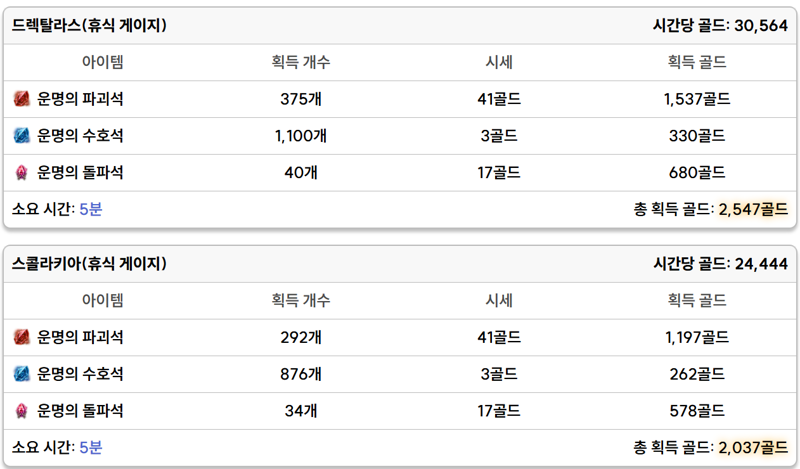This screenshot has height=469, width=800.
Task: Click the blue 5분 time in 스콜라키아 card
Action: point(91,447)
